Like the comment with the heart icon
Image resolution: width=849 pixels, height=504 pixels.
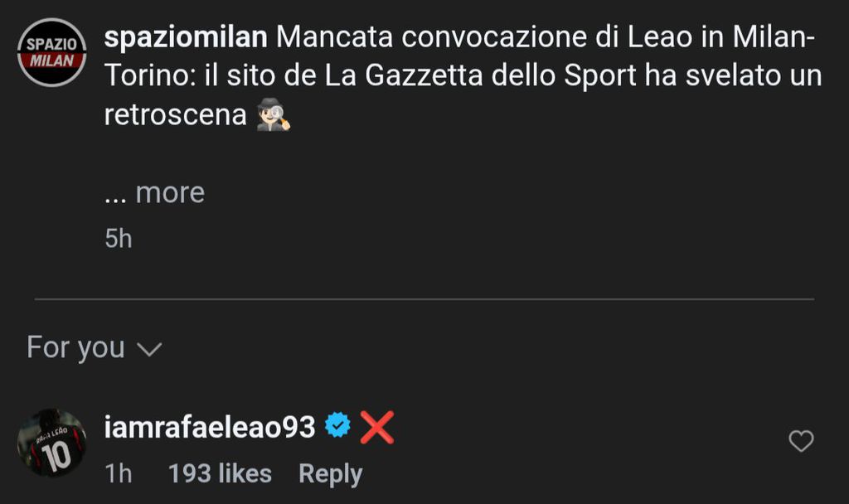coord(800,442)
